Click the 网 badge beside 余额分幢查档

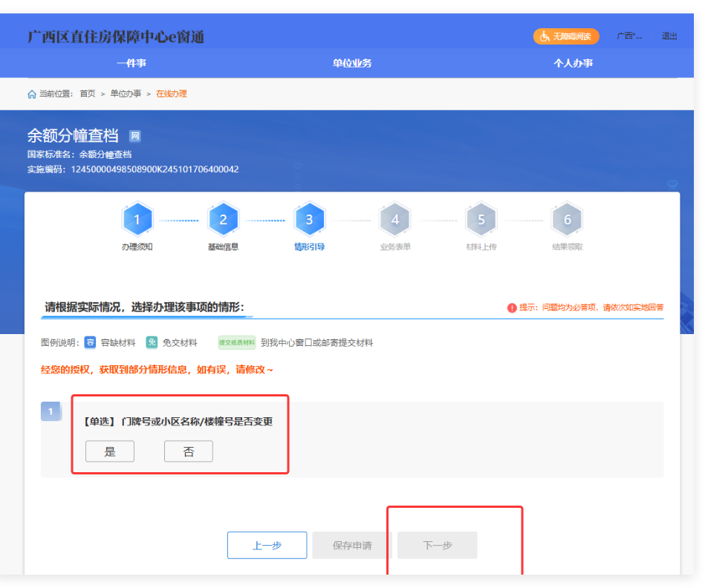(134, 136)
